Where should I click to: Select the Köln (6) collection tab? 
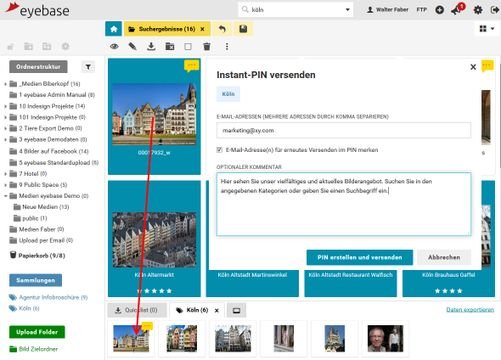[197, 310]
